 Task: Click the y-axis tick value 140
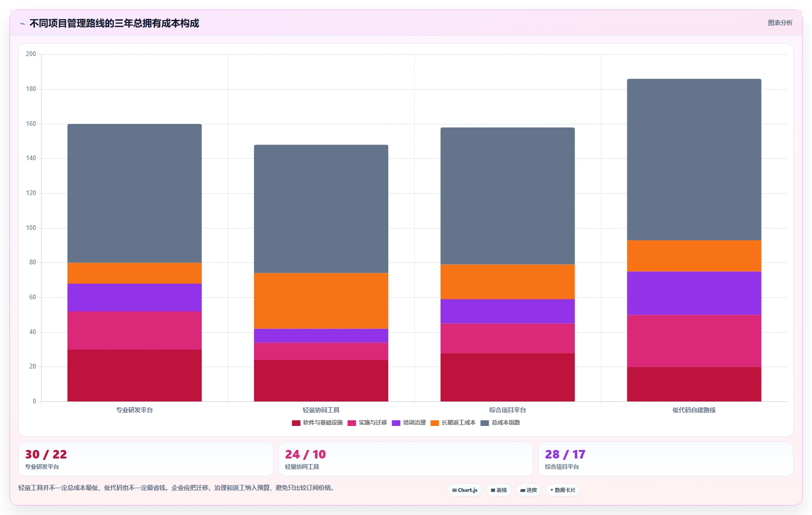(31, 158)
